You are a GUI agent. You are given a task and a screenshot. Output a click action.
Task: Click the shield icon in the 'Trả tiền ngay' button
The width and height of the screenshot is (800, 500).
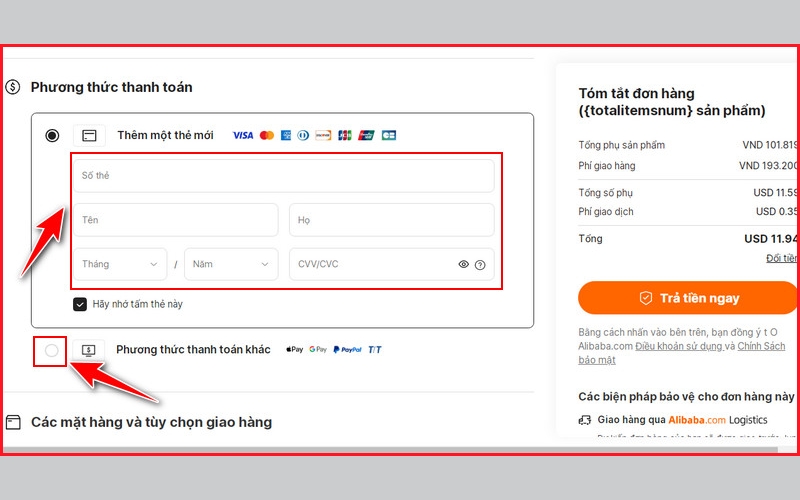tap(646, 298)
